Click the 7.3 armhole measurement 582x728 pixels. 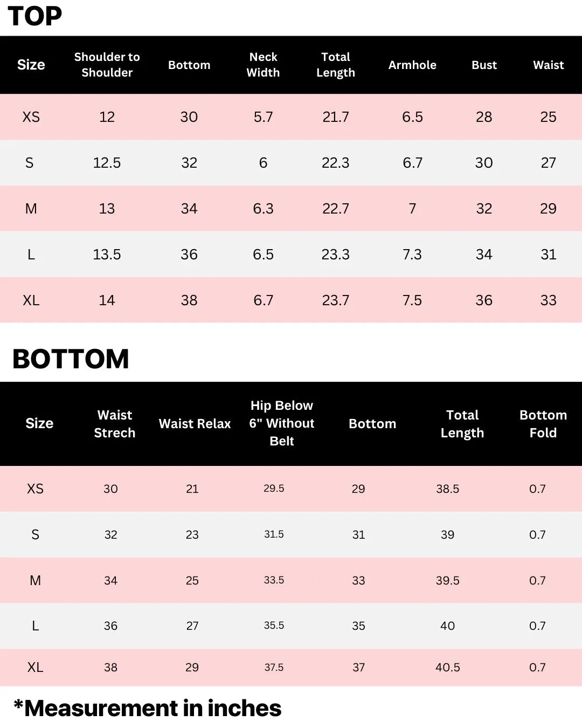[412, 255]
